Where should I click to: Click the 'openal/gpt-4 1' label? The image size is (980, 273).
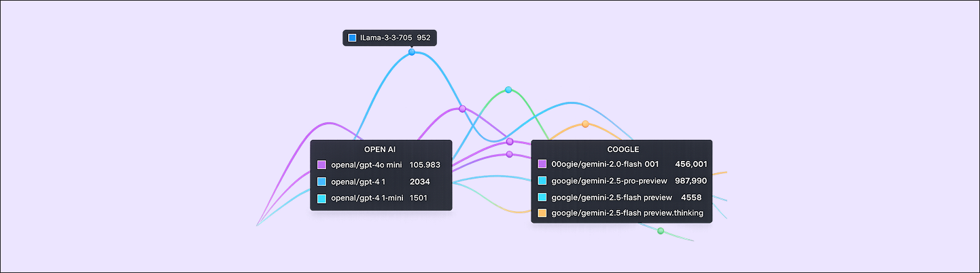[x=358, y=181]
